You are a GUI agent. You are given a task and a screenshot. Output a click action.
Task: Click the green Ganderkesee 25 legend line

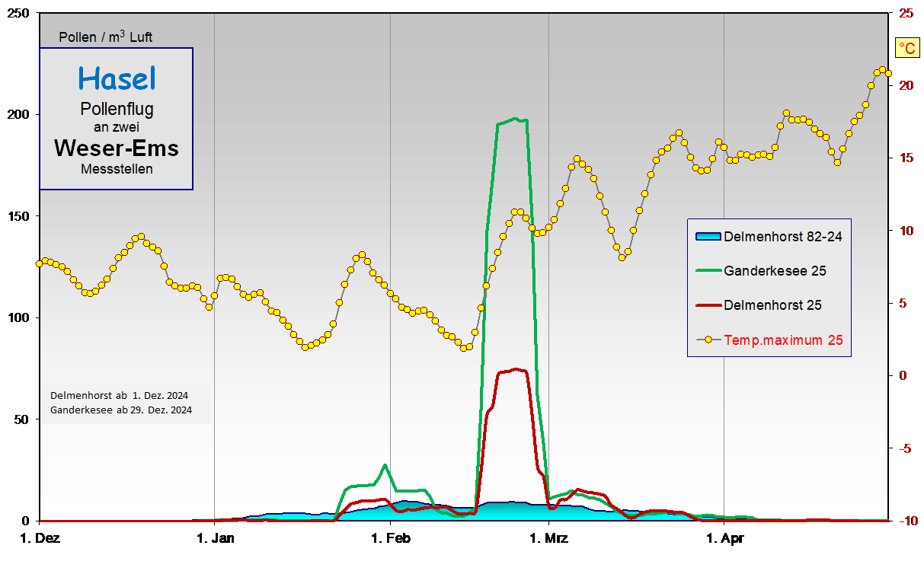708,270
